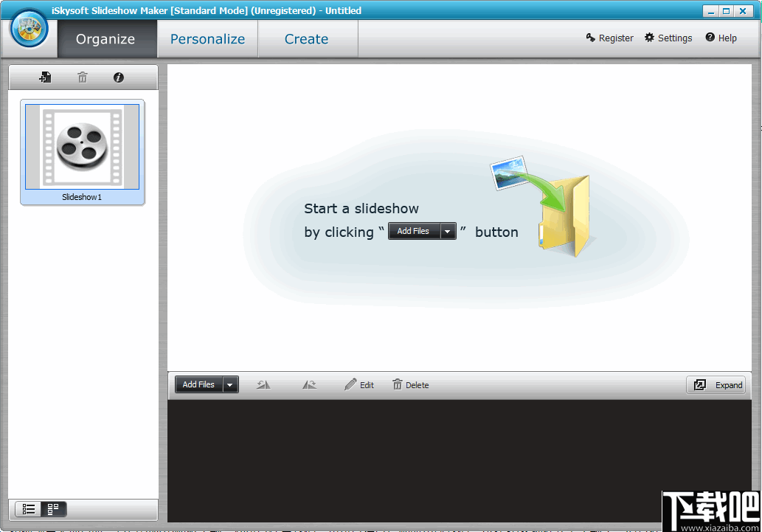The height and width of the screenshot is (532, 762).
Task: Switch to the Personalize tab
Action: (207, 38)
